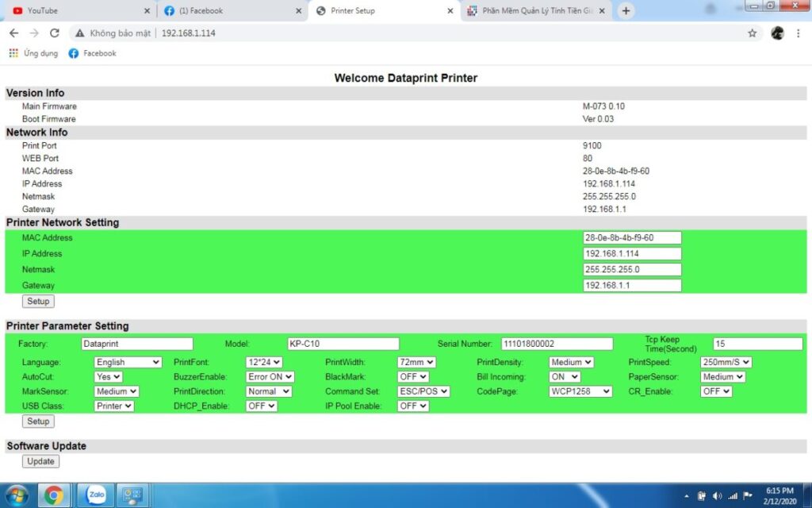Screen dimensions: 812x508
Task: Open the DHCP_Enable dropdown
Action: [x=261, y=406]
